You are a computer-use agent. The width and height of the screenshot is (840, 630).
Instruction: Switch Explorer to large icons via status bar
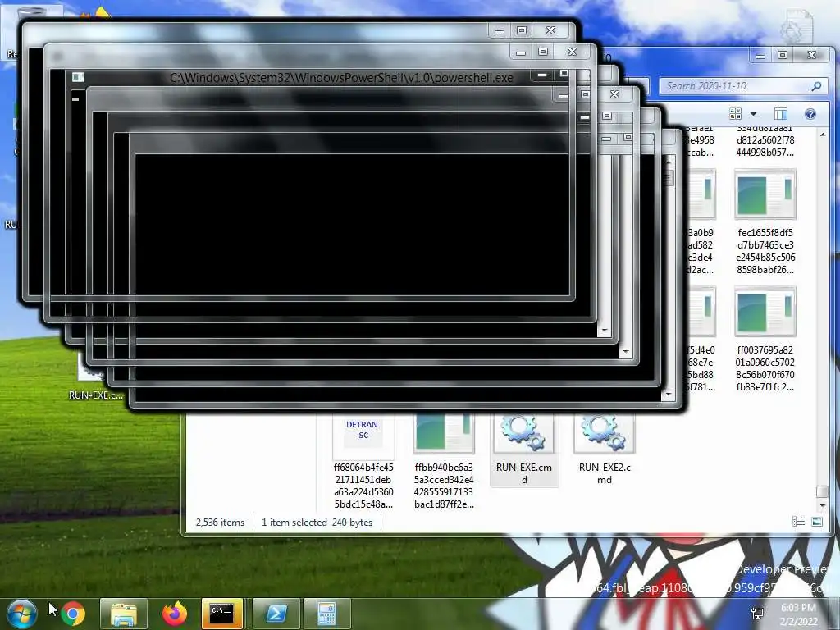tap(817, 522)
